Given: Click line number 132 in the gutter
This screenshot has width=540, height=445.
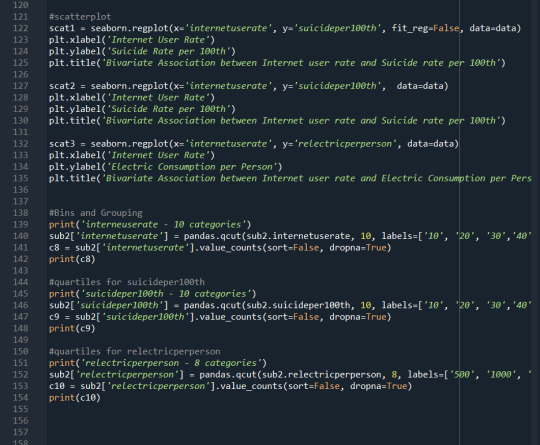Looking at the screenshot, I should pyautogui.click(x=20, y=144).
